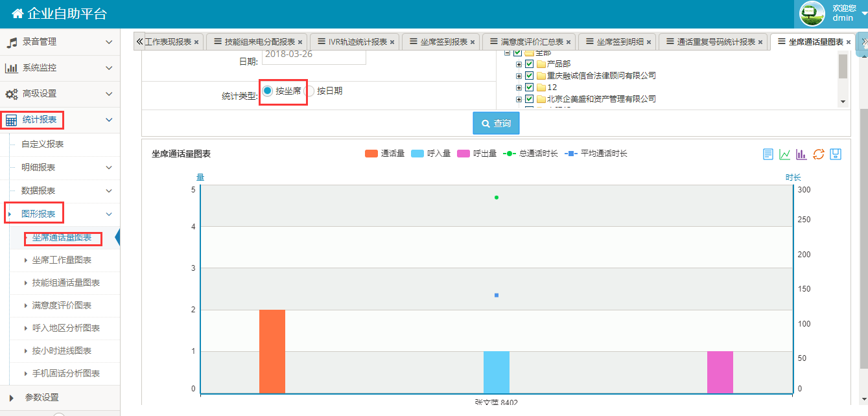Close the 技能组来电分配报表 tab
The image size is (868, 416).
(300, 42)
